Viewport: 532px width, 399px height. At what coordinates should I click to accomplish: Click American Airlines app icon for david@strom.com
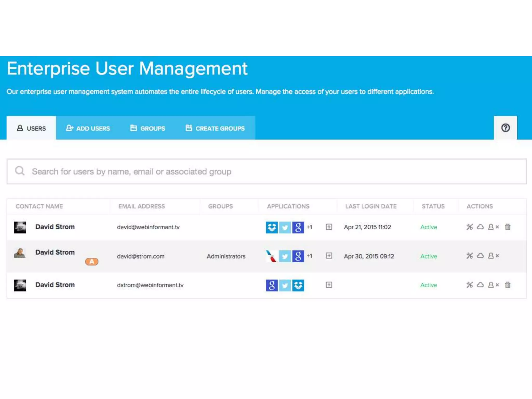tap(272, 256)
